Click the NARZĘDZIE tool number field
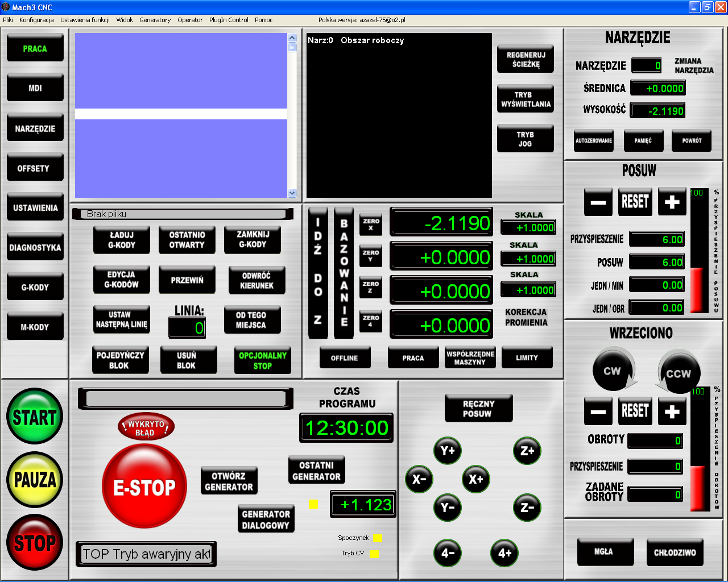The image size is (728, 582). click(x=646, y=65)
